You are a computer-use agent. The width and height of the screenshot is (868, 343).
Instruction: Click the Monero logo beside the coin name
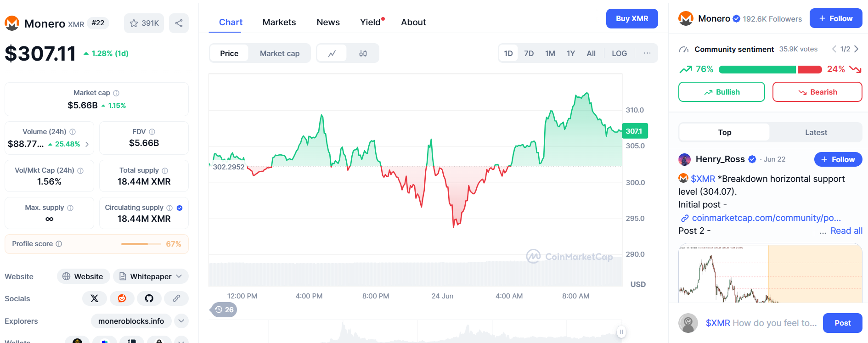tap(12, 23)
